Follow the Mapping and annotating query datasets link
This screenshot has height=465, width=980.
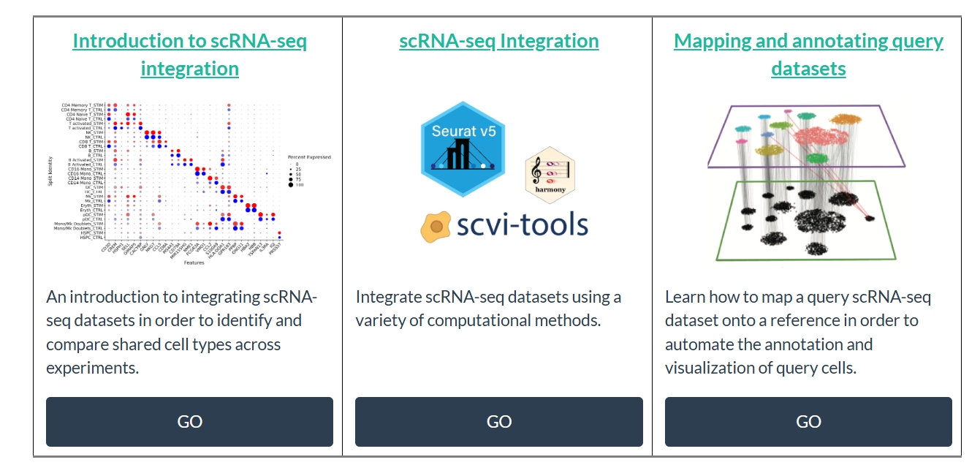(x=808, y=55)
